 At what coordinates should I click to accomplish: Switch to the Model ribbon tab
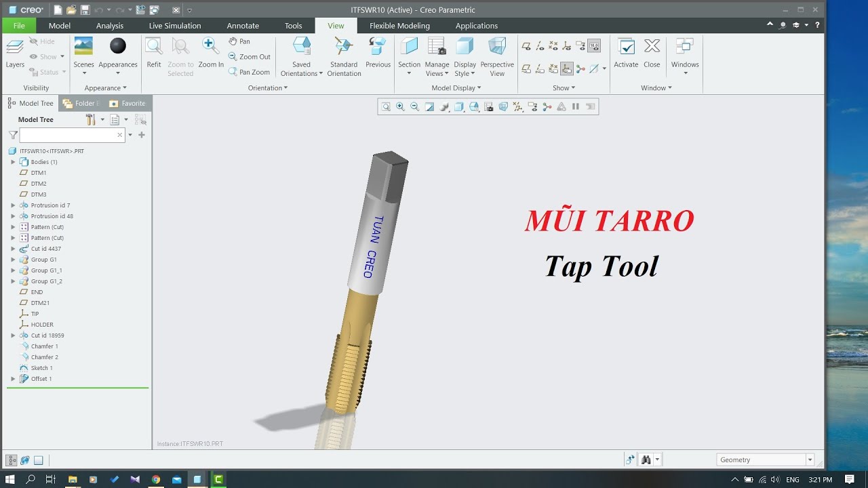tap(60, 26)
